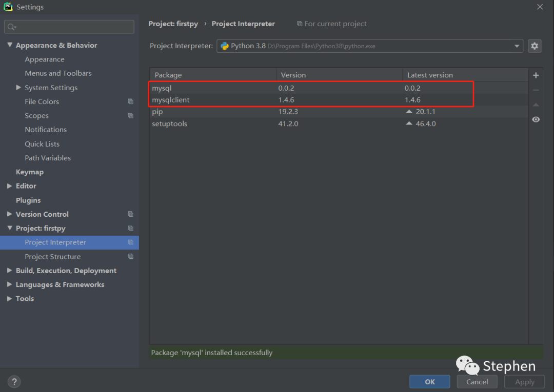Close the Settings dialog with X
The width and height of the screenshot is (554, 392).
coord(540,7)
